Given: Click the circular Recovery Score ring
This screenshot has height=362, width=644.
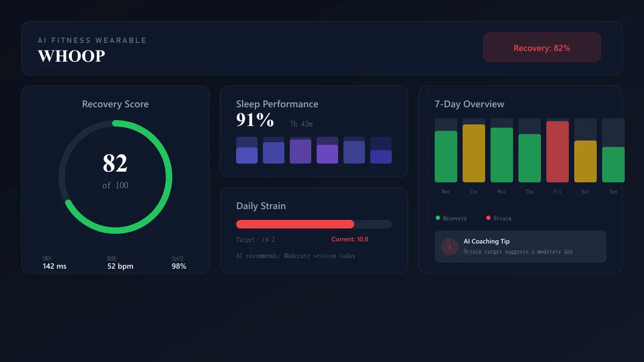Looking at the screenshot, I should [115, 177].
